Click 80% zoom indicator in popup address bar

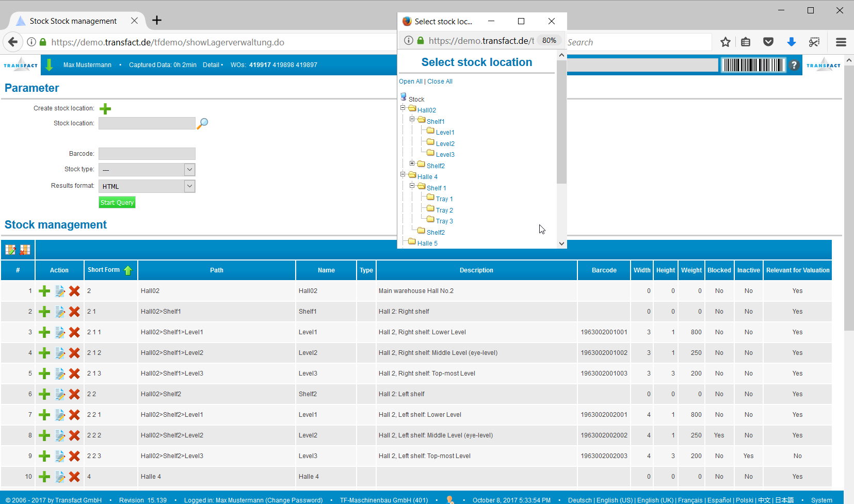pos(549,40)
